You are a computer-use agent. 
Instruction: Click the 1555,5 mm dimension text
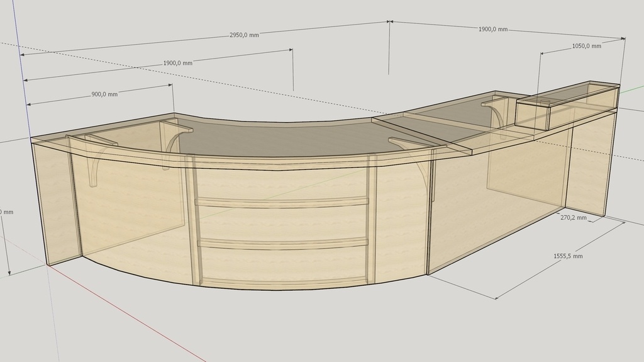click(x=568, y=256)
